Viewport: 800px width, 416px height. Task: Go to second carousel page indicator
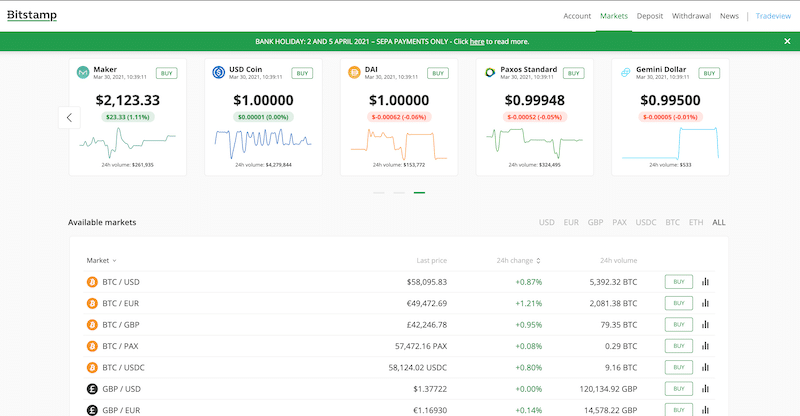[399, 192]
